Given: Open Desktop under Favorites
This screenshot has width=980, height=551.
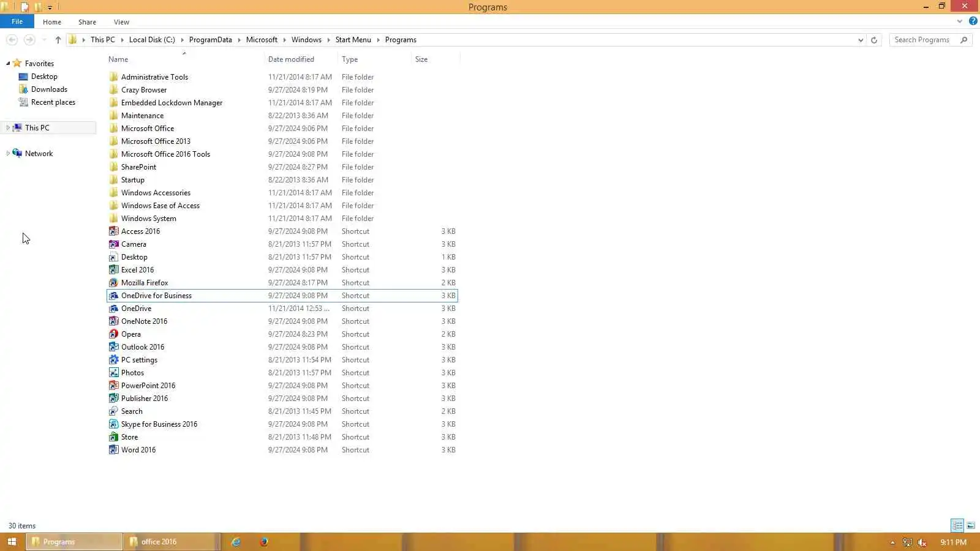Looking at the screenshot, I should pos(44,77).
